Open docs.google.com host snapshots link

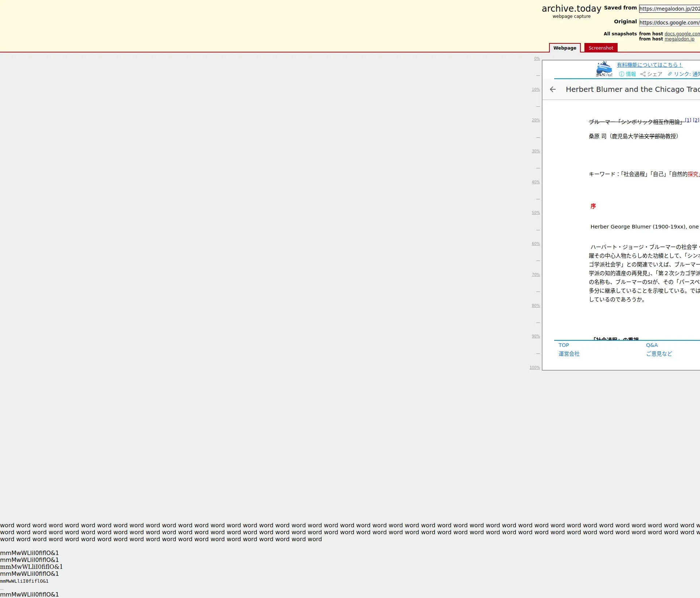pos(682,34)
